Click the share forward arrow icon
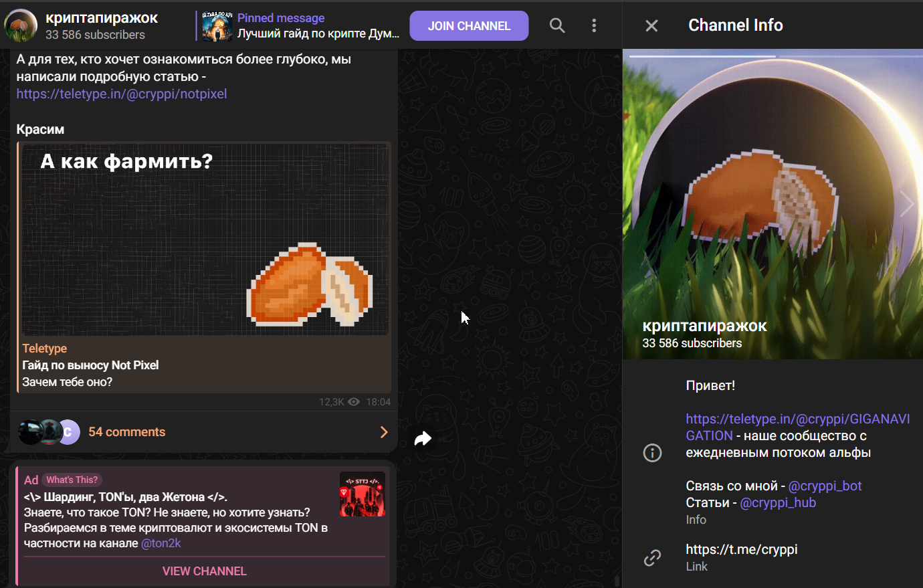The image size is (923, 588). point(423,439)
